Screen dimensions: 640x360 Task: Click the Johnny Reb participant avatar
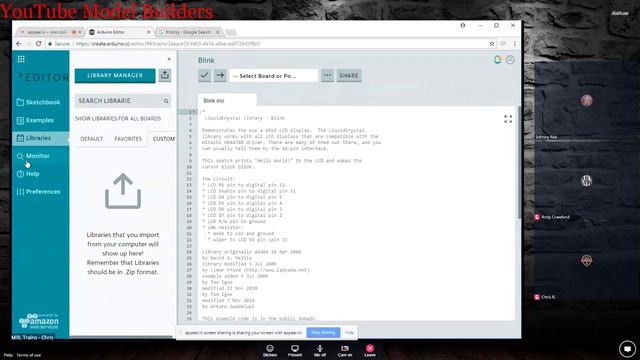tap(587, 100)
